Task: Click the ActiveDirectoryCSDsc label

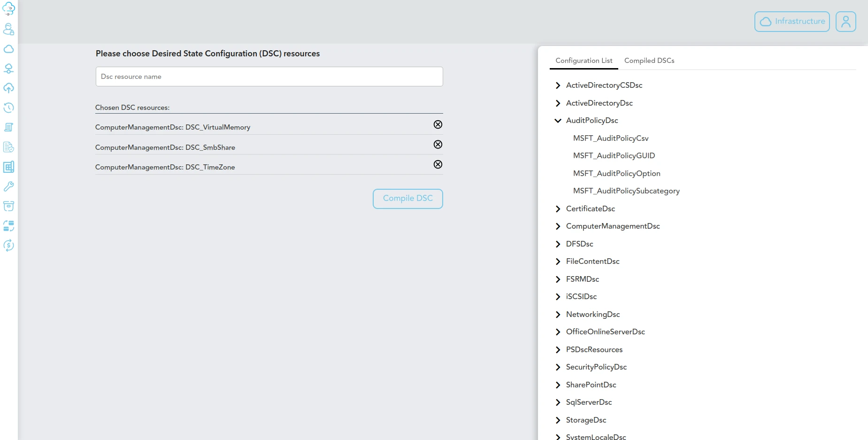Action: point(604,85)
